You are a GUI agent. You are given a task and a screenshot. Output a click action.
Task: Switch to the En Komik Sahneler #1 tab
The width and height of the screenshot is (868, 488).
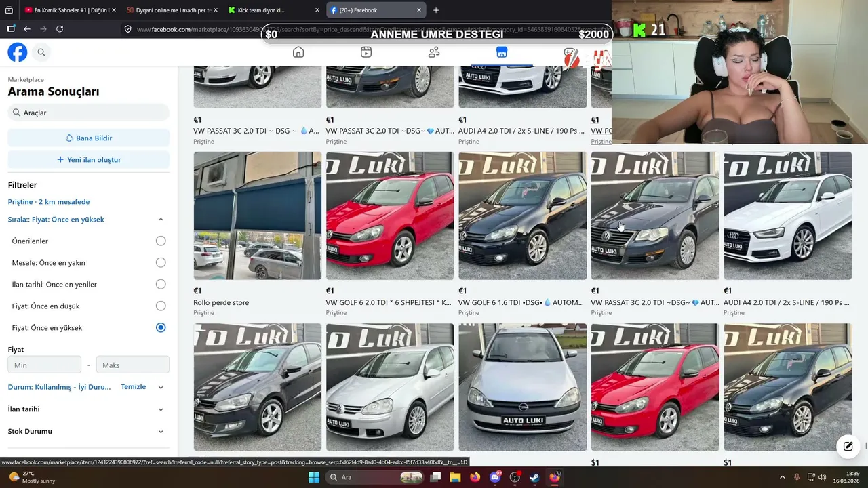coord(69,10)
